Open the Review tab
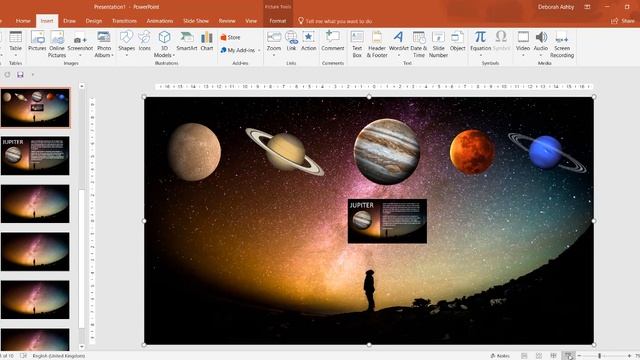The image size is (640, 360). click(227, 21)
